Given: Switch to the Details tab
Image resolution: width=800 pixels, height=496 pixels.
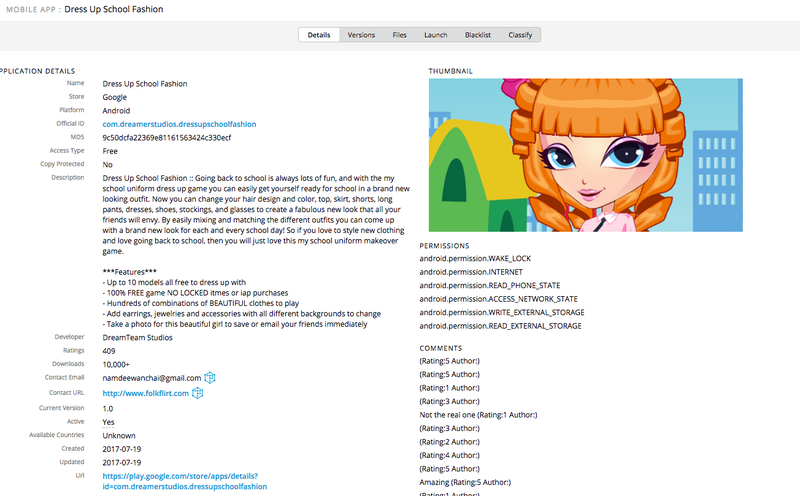Looking at the screenshot, I should click(x=319, y=35).
